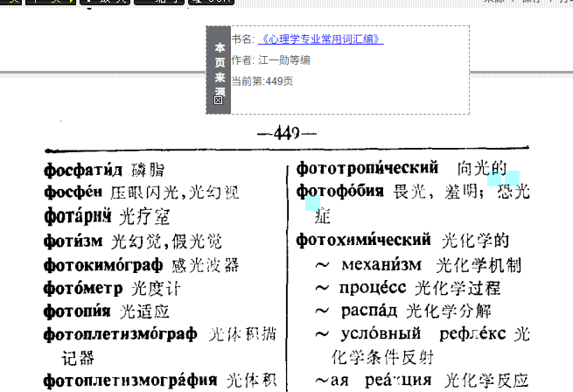Click the entry фотохимический 光化学的

point(402,241)
